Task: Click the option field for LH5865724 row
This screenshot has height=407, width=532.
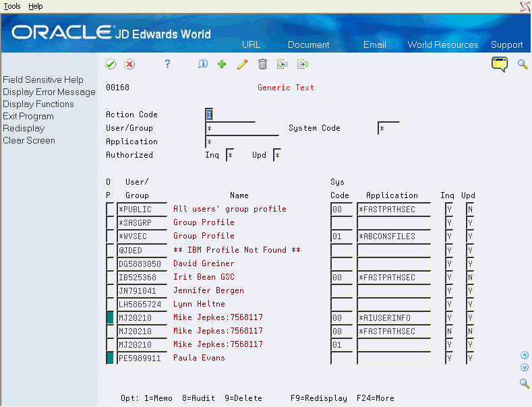Action: (x=110, y=304)
